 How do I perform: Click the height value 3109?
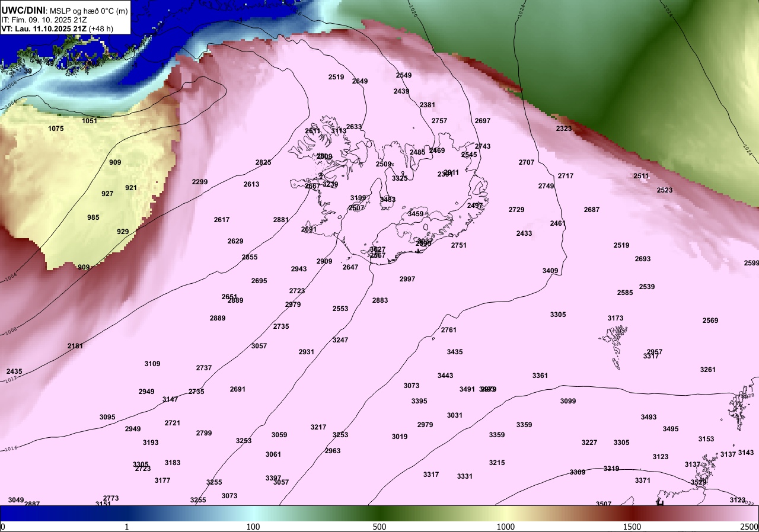(152, 364)
